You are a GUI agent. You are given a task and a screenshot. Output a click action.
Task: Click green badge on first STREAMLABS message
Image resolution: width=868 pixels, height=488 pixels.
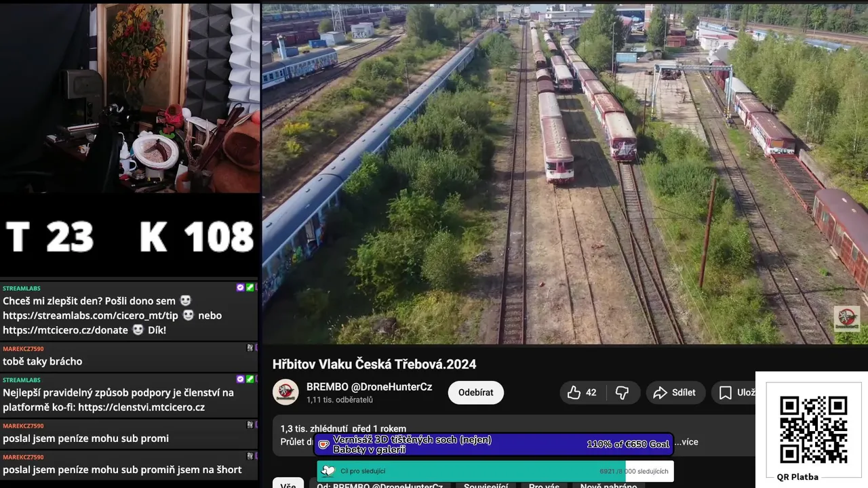[250, 288]
